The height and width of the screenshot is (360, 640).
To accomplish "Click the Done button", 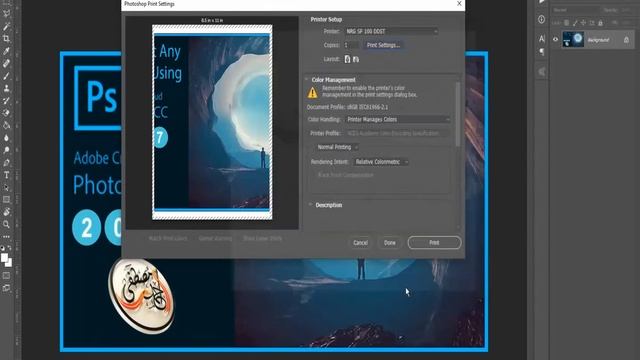I will coord(389,242).
